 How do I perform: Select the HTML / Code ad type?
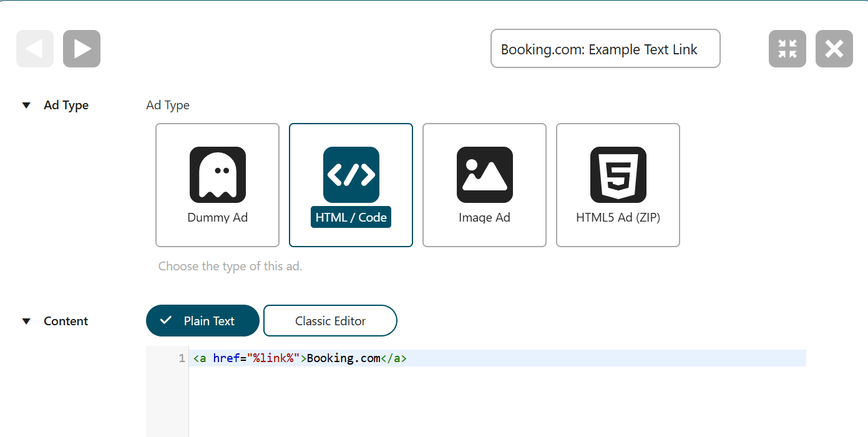[351, 185]
